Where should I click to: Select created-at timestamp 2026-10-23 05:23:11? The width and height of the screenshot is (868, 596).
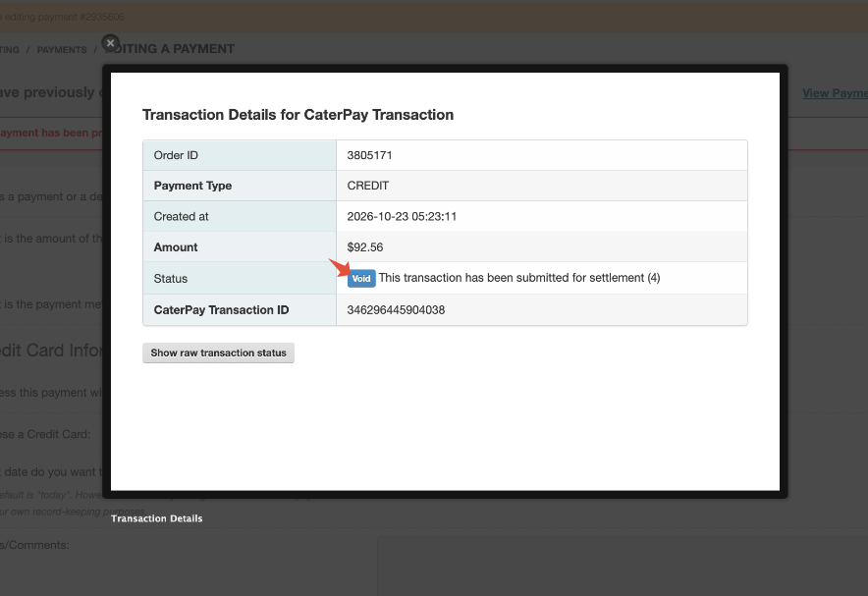(x=402, y=216)
